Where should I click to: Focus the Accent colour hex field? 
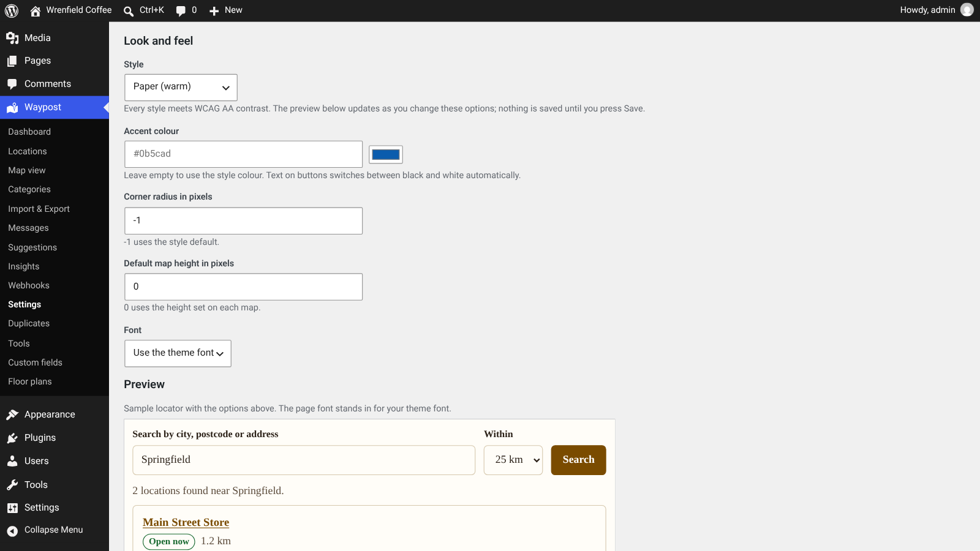click(x=243, y=154)
